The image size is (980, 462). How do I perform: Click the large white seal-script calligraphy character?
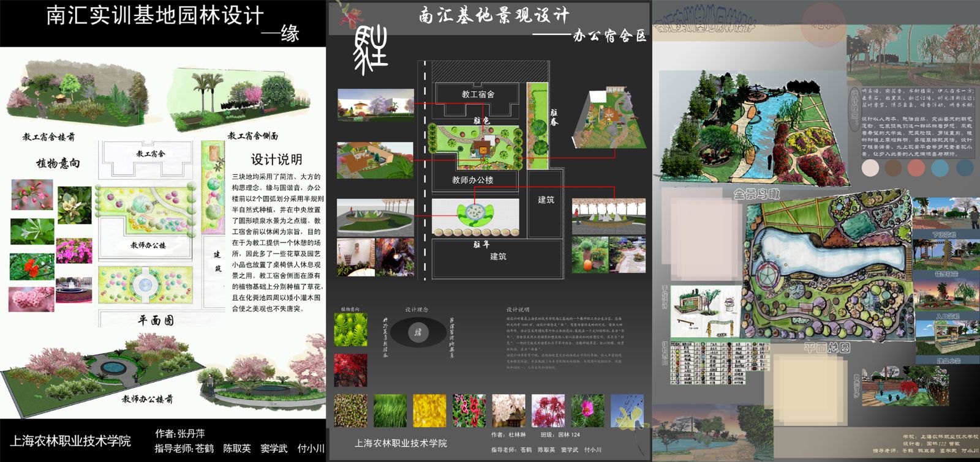coord(370,51)
